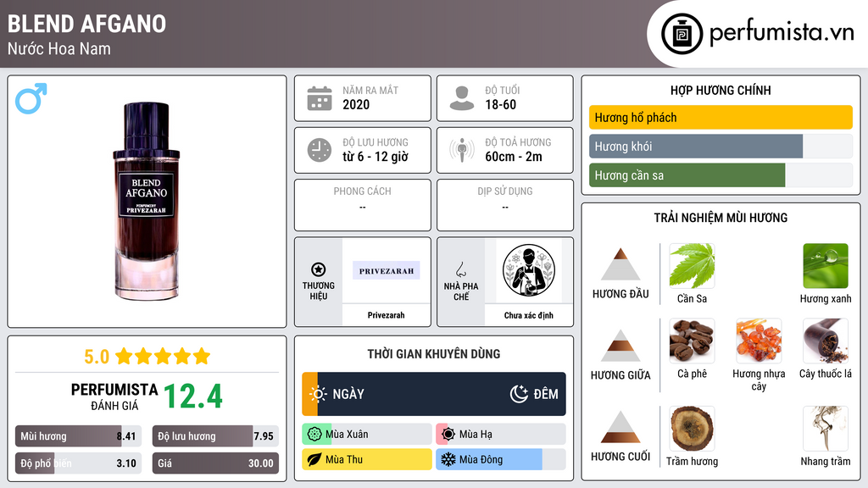Viewport: 868px width, 488px height.
Task: Click the Mùi hương 8.41 rating bar
Action: (79, 436)
